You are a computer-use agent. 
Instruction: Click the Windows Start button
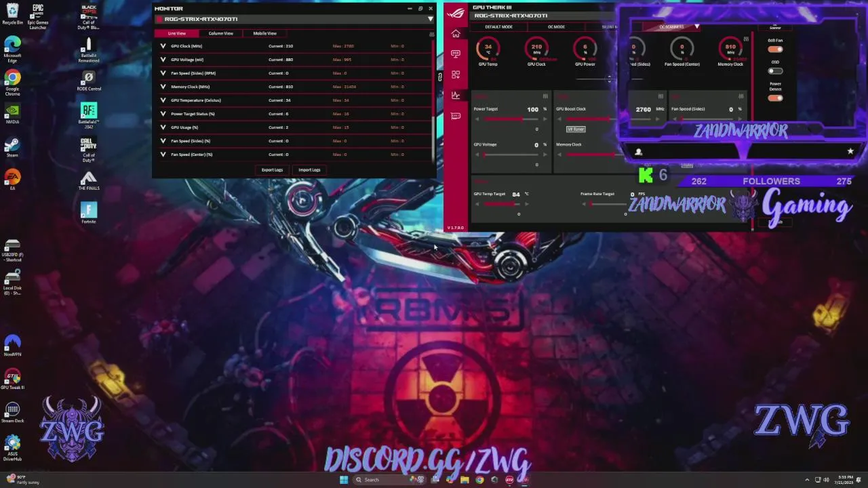pyautogui.click(x=344, y=480)
